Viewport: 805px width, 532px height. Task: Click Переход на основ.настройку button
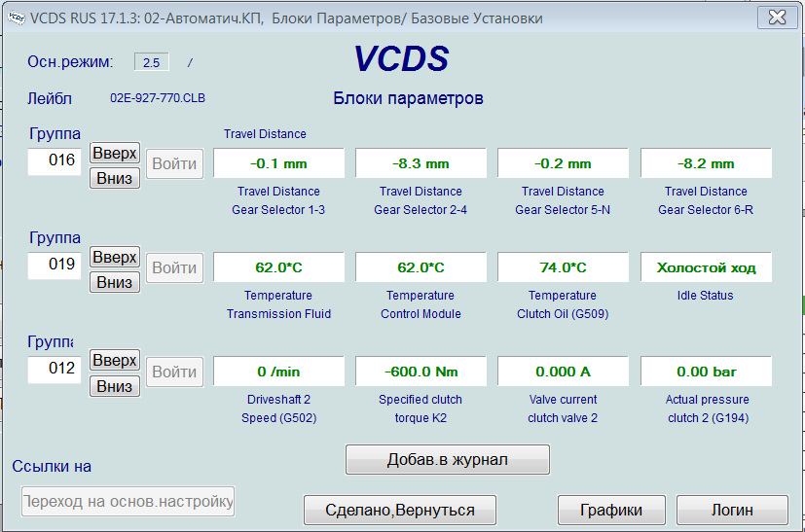(128, 501)
